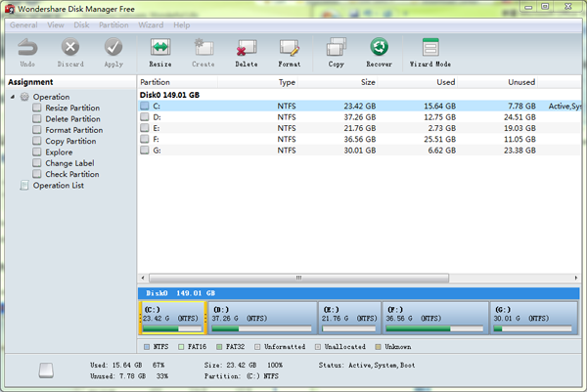This screenshot has height=392, width=587.
Task: Click the blue Disk0 149.01 GB map bar
Action: 359,293
